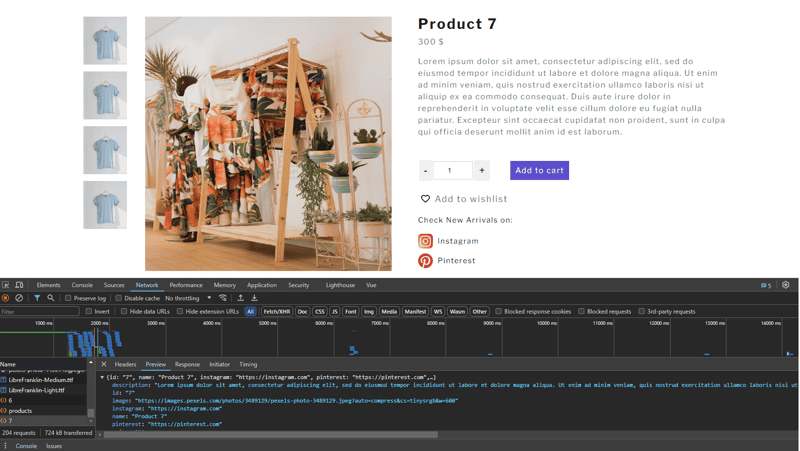Click the wishlist heart icon
800x451 pixels.
425,199
